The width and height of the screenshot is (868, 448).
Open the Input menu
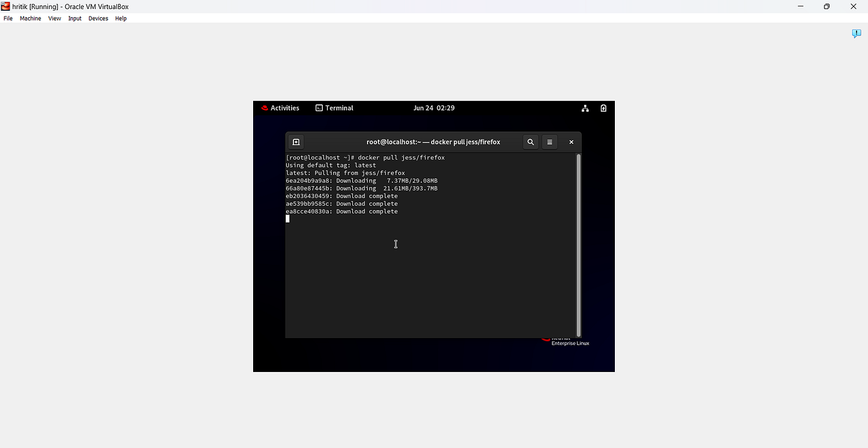74,18
